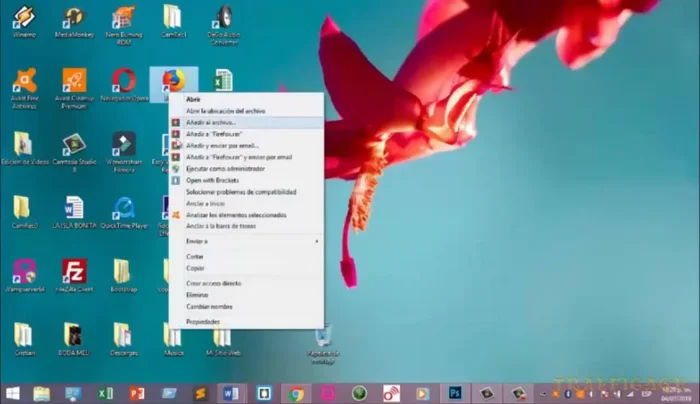Screen dimensions: 700x404
Task: Choose Cortar in the context menu
Action: [246, 257]
